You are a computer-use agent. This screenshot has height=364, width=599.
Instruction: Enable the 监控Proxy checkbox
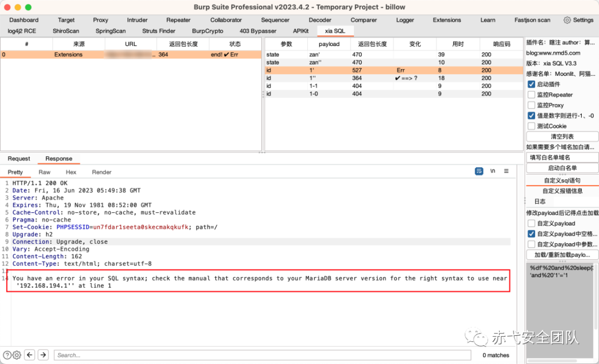click(x=531, y=105)
